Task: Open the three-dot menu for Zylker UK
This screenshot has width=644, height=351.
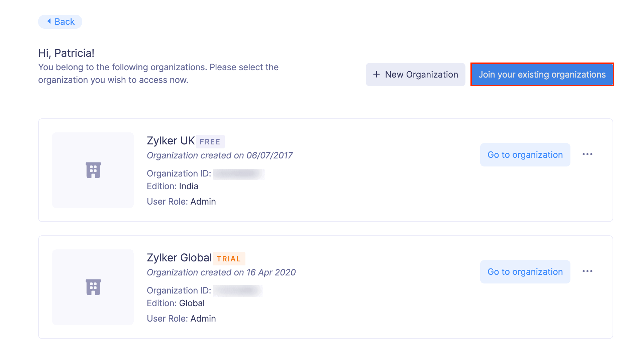Action: (587, 154)
